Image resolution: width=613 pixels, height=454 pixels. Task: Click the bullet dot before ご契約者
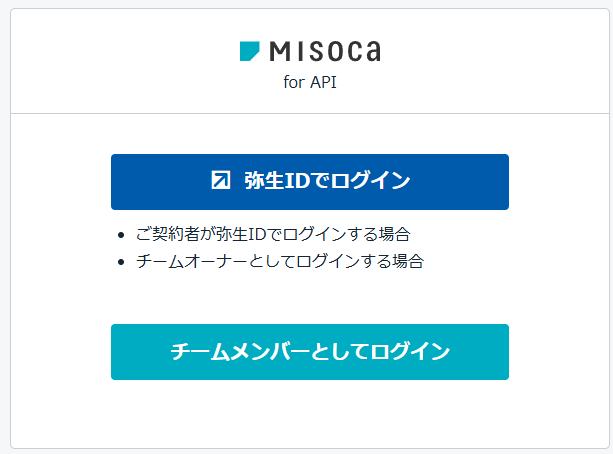point(121,236)
